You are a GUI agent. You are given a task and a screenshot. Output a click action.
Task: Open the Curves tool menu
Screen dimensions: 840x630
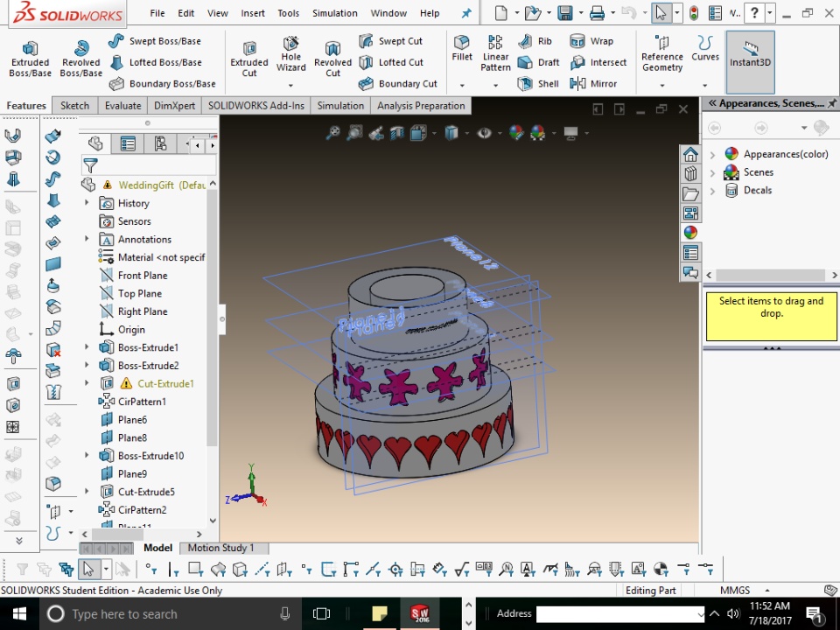tap(705, 49)
